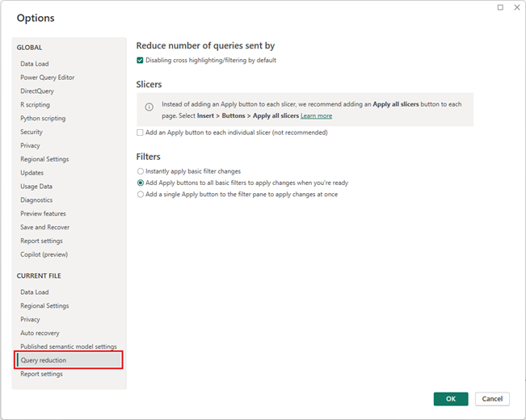
Task: Go to DirectQuery options
Action: [x=37, y=91]
